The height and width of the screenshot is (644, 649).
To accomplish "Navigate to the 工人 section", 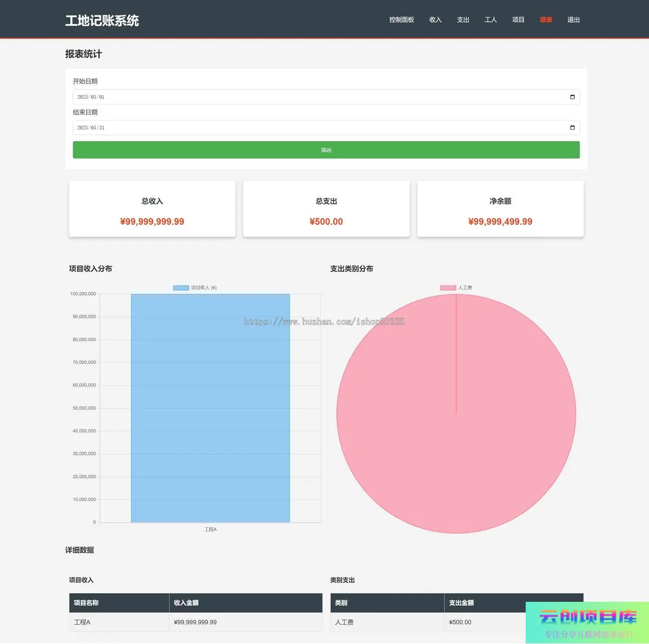I will (x=491, y=20).
